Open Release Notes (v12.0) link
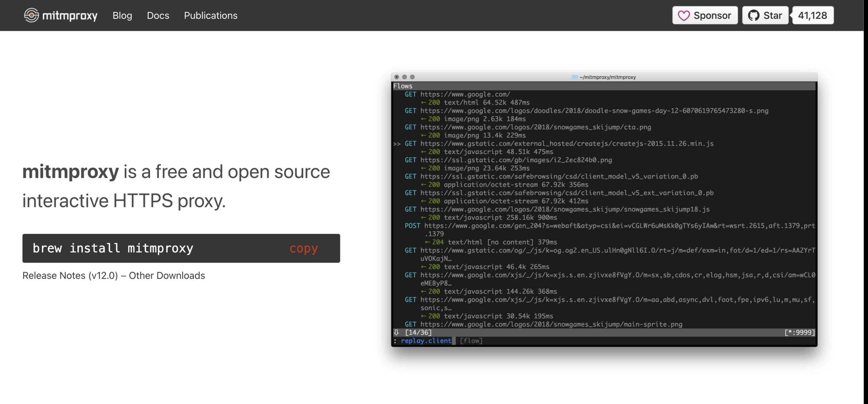Screen dimensions: 868x404 [x=70, y=275]
